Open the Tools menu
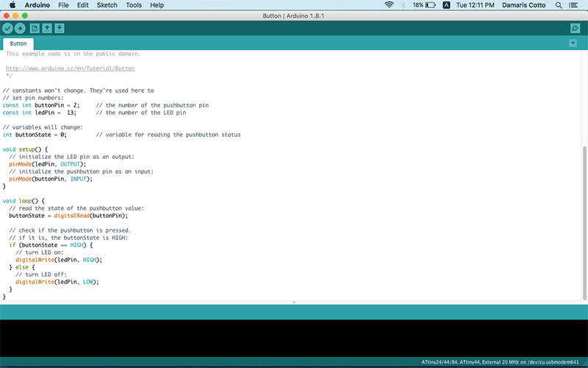588x368 pixels. point(134,5)
